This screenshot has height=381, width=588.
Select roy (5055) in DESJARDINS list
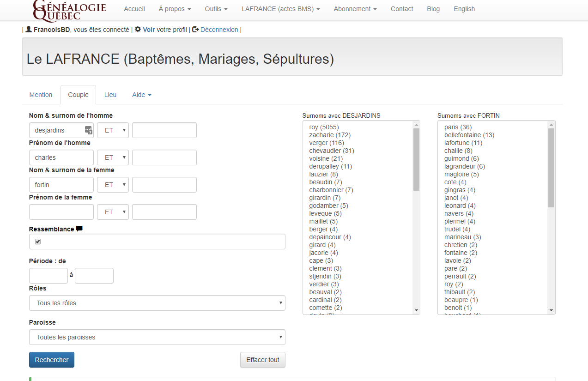[x=324, y=127]
